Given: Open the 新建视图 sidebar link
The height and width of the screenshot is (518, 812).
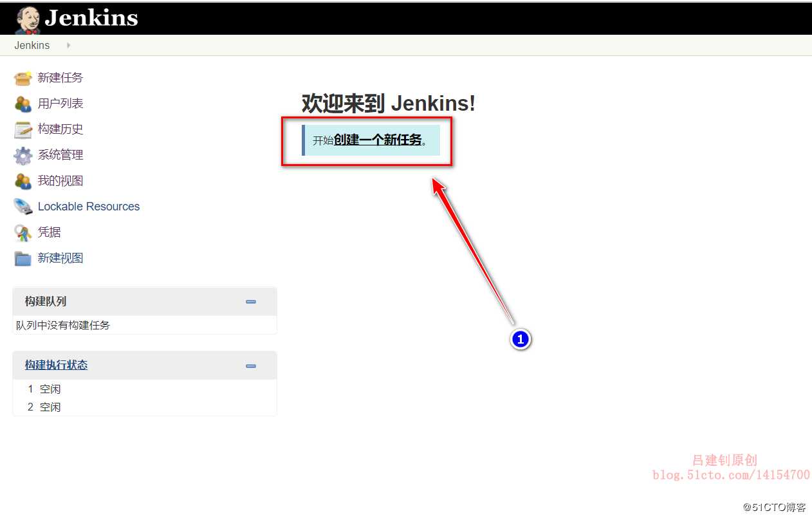Looking at the screenshot, I should [60, 258].
